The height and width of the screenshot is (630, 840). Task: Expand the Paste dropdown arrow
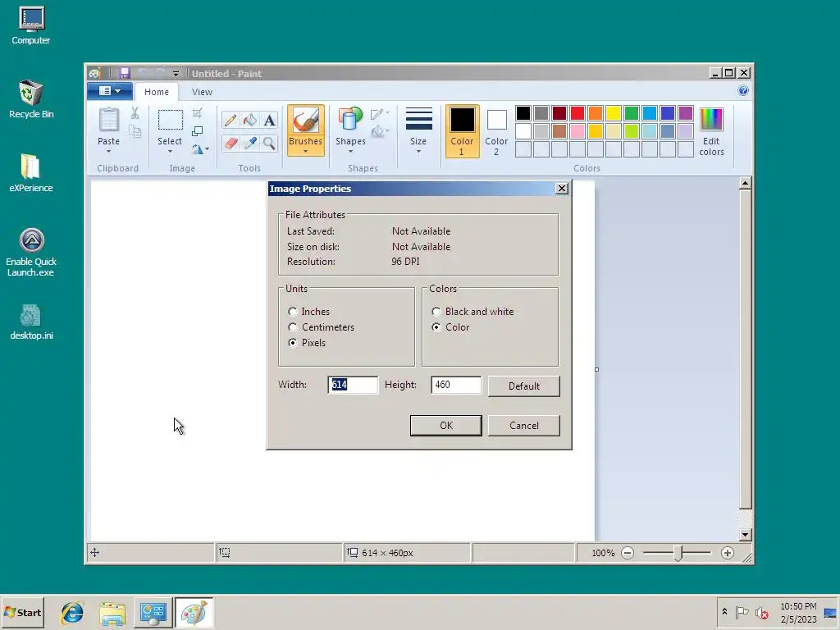point(109,152)
